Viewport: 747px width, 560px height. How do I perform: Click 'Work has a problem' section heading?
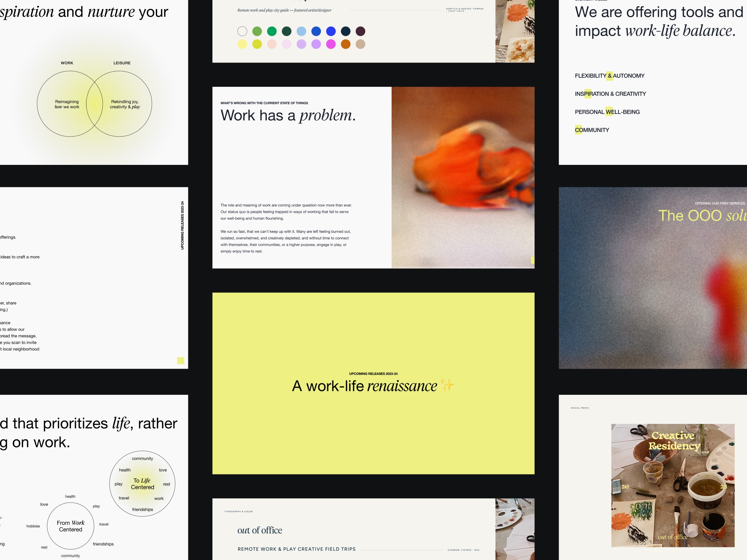pos(288,116)
